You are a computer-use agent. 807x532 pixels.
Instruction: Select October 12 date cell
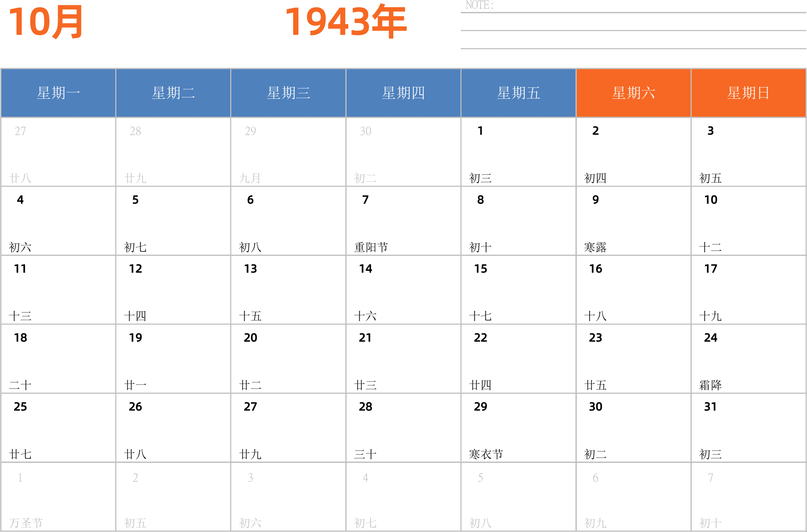point(173,290)
